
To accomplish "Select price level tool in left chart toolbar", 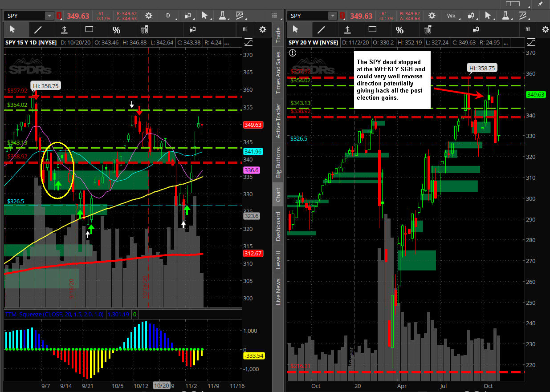I will 64,30.
